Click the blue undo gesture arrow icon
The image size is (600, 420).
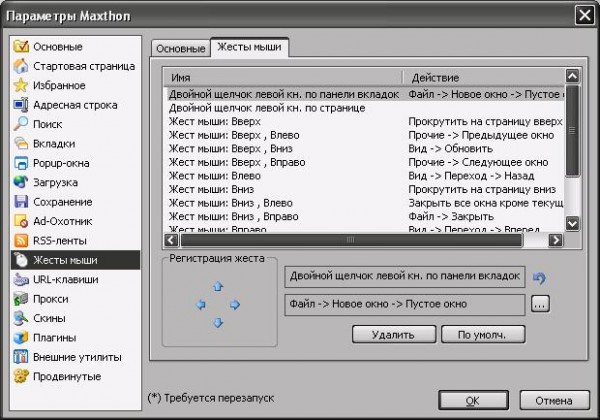coord(540,278)
